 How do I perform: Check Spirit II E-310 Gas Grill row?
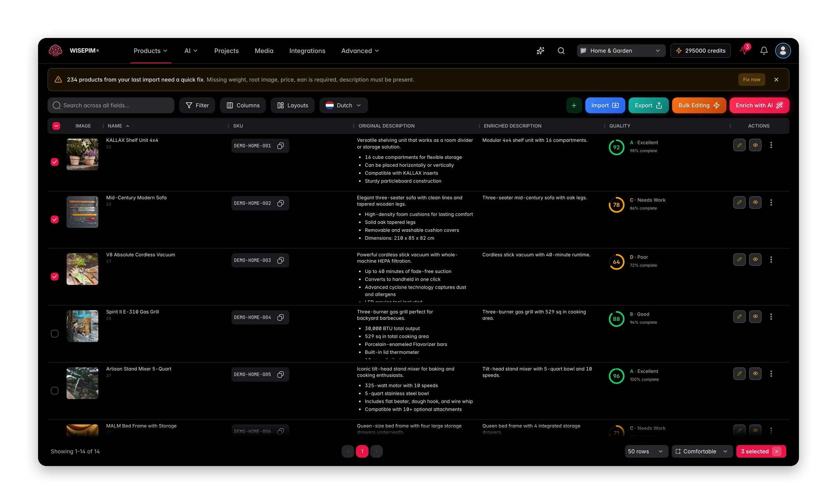coord(55,334)
